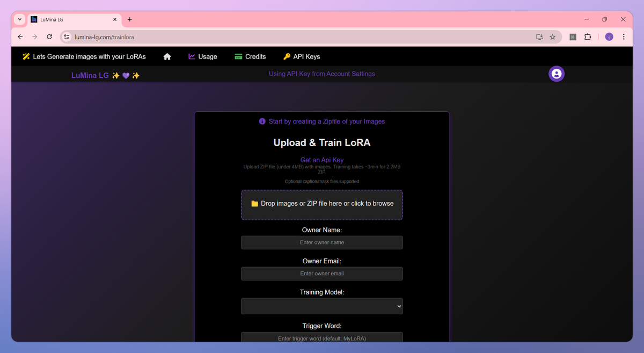
Task: Click the LuMina LG brand title
Action: click(106, 76)
